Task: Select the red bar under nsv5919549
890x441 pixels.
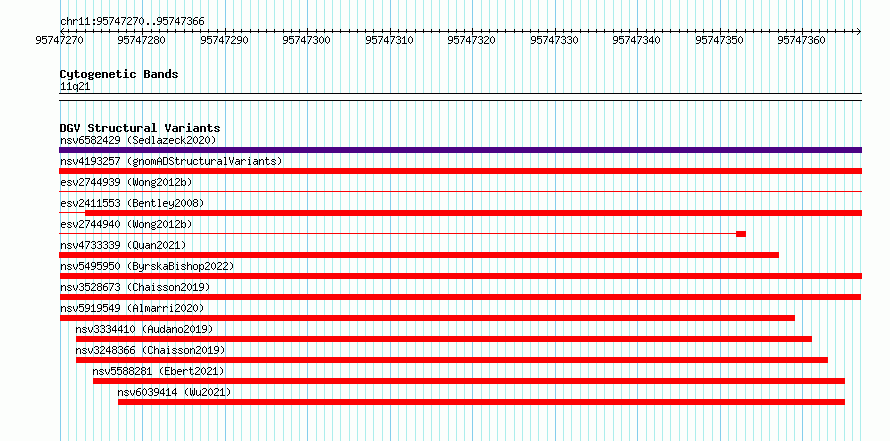Action: (427, 318)
